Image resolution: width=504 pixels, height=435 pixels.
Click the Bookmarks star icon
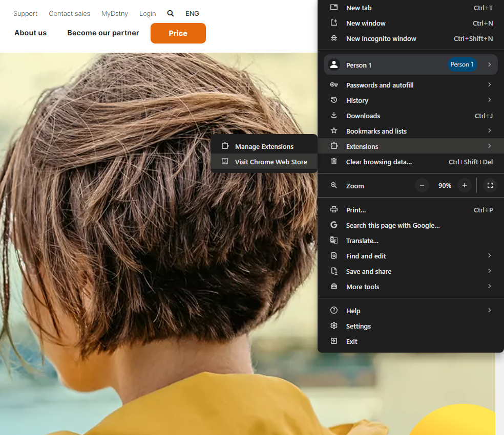[334, 131]
